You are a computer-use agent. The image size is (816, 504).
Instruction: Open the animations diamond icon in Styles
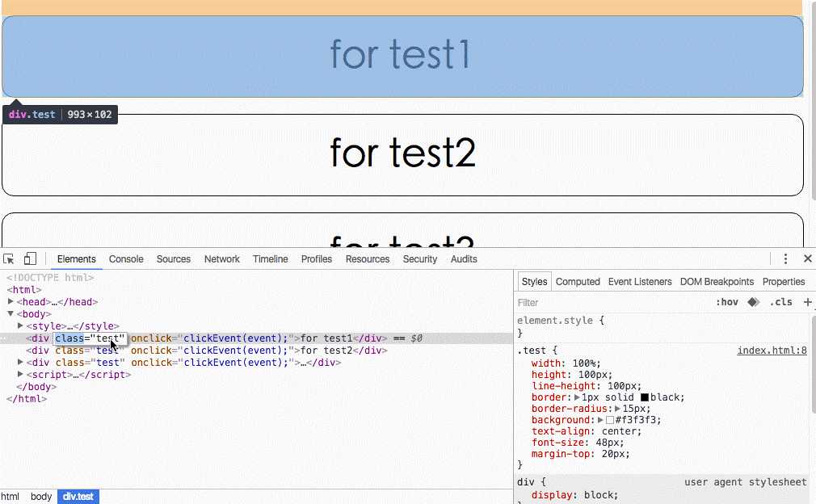click(x=753, y=301)
